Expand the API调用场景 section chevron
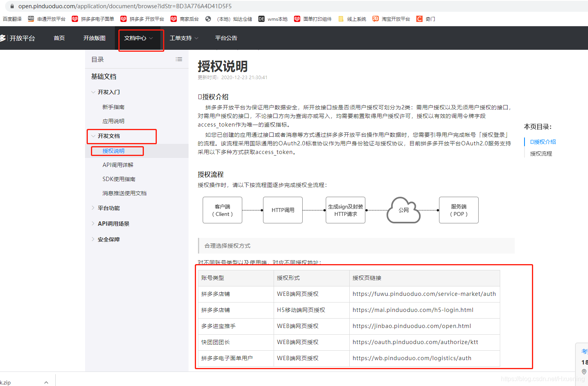The height and width of the screenshot is (386, 588). 93,223
